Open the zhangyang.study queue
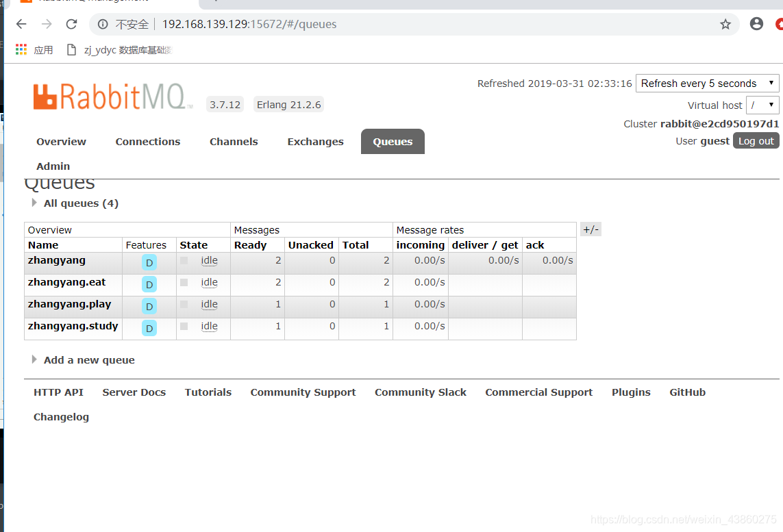783x532 pixels. 73,327
